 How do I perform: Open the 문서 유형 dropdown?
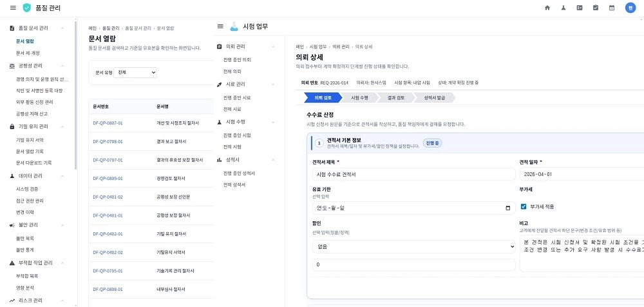click(x=135, y=72)
